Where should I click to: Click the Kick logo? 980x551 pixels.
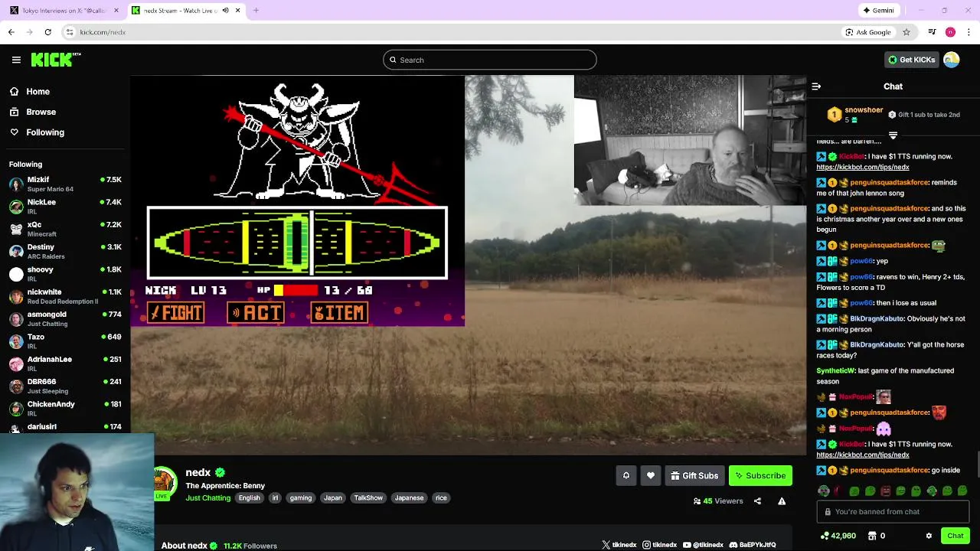(56, 60)
